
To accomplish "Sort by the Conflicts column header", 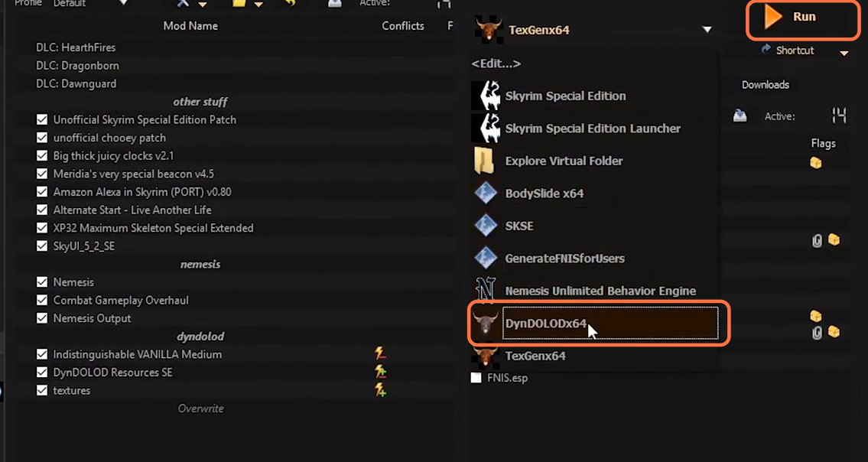I will tap(403, 26).
